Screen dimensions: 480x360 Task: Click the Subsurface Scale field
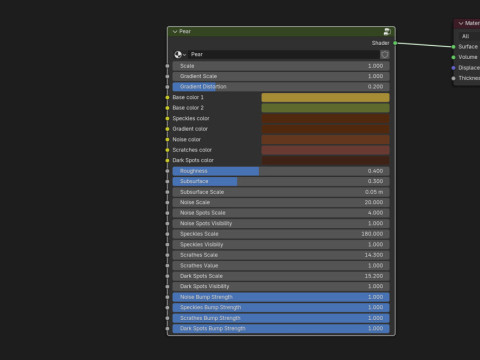point(281,192)
